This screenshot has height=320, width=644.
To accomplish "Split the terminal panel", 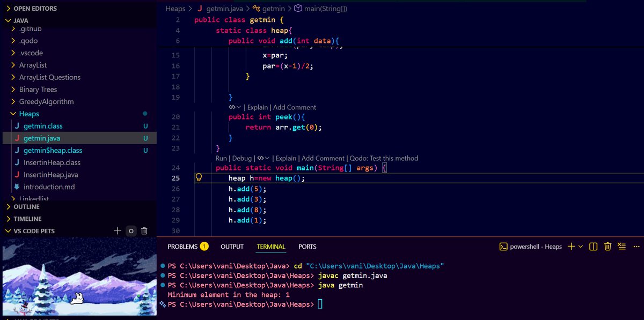I will (594, 247).
